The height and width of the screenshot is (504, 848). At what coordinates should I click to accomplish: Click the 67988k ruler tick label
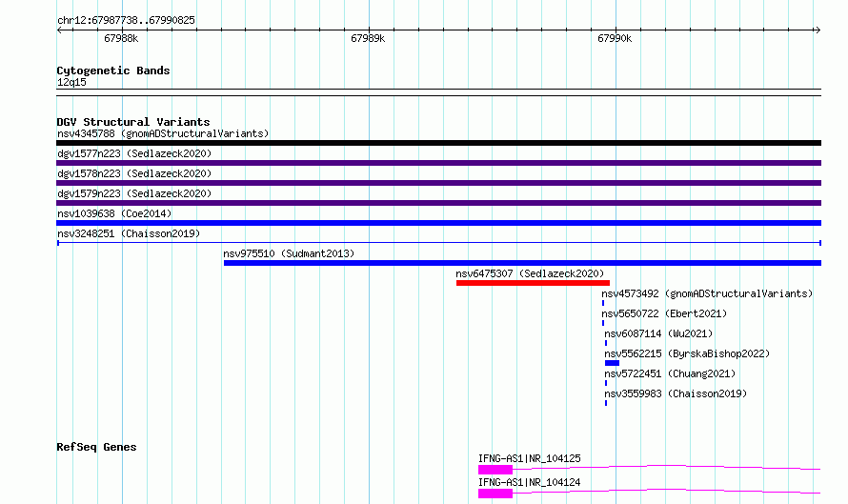click(x=121, y=38)
